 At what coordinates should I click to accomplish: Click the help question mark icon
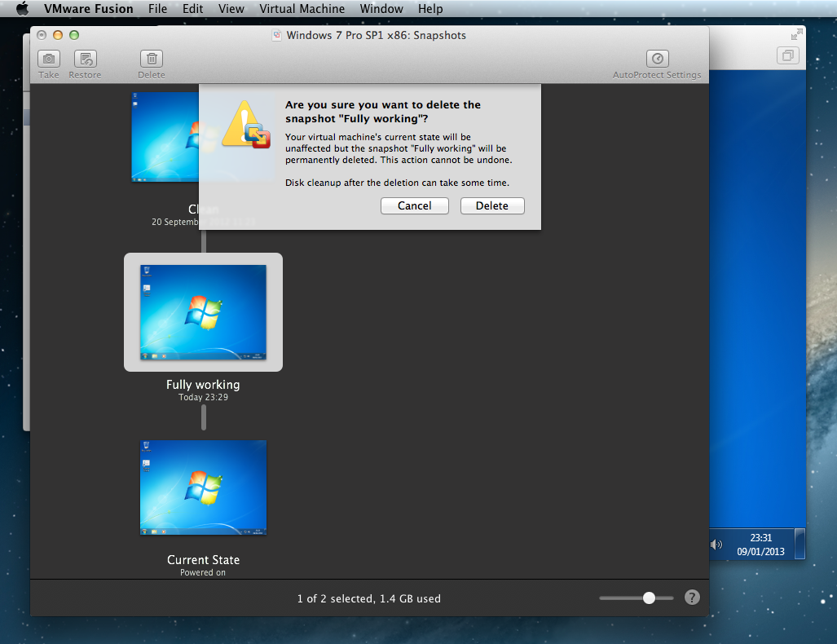click(692, 598)
